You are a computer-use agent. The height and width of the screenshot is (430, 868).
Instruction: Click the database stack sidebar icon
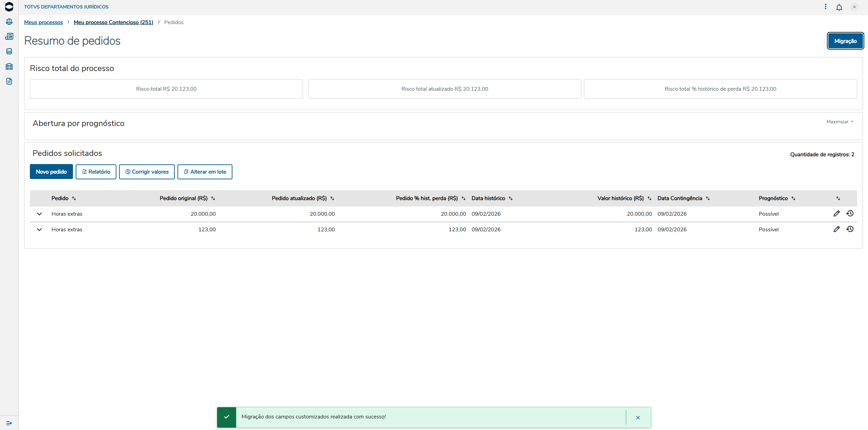[x=9, y=51]
